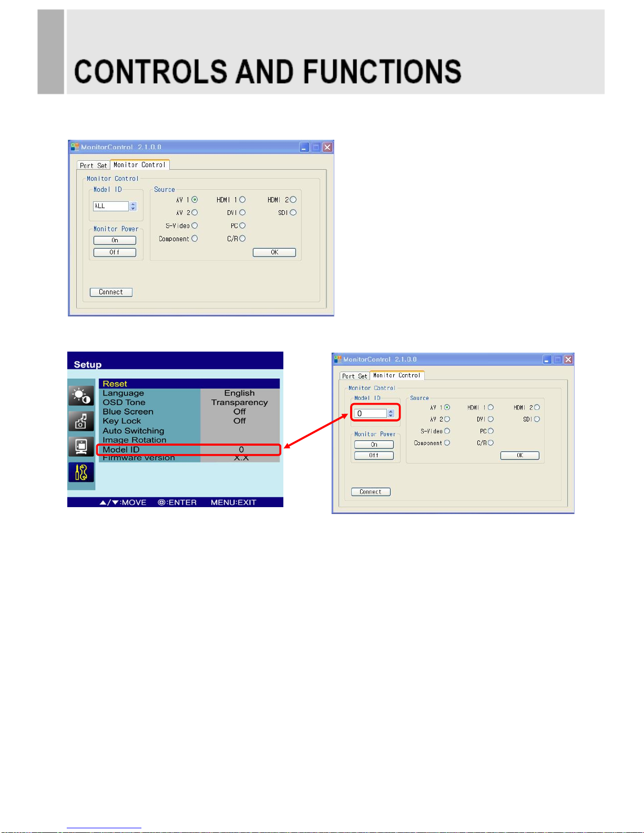644x833 pixels.
Task: Select the tools setup icon in Setup sidebar
Action: pos(81,472)
